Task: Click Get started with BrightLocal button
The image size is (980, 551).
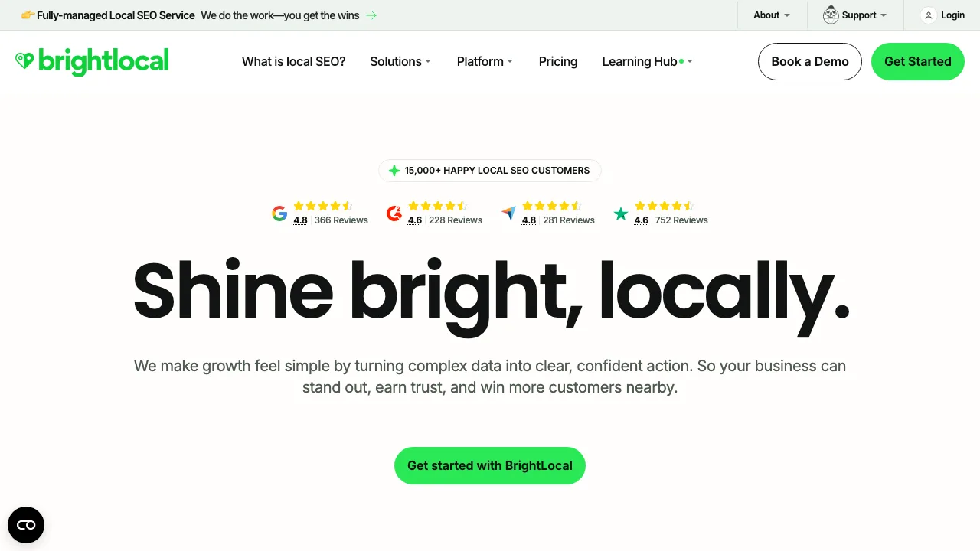Action: [490, 465]
